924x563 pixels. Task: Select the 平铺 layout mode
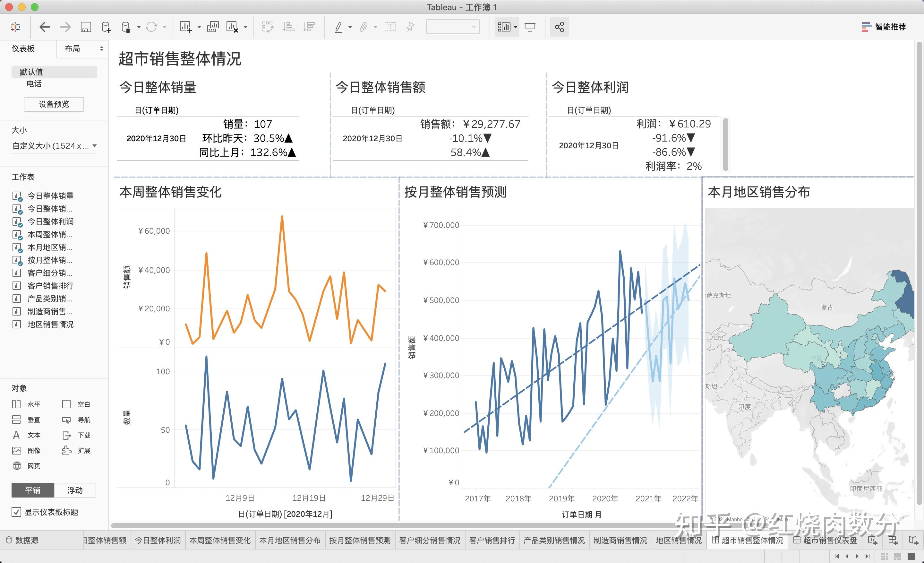[x=33, y=490]
